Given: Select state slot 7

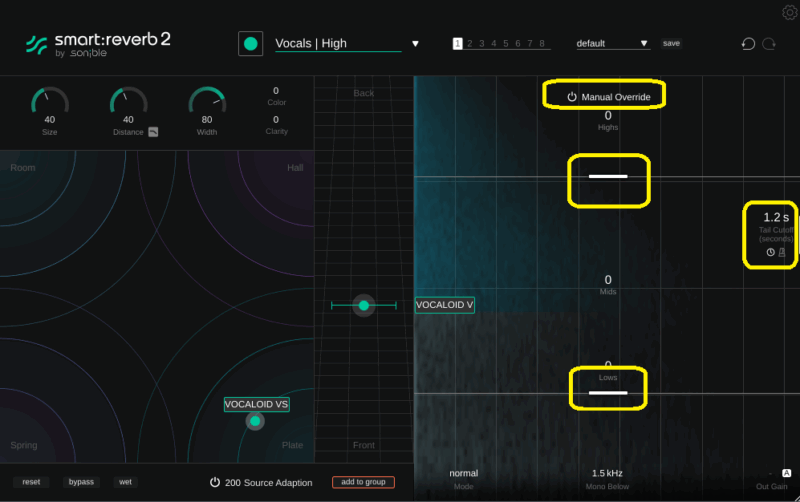Looking at the screenshot, I should tap(530, 44).
